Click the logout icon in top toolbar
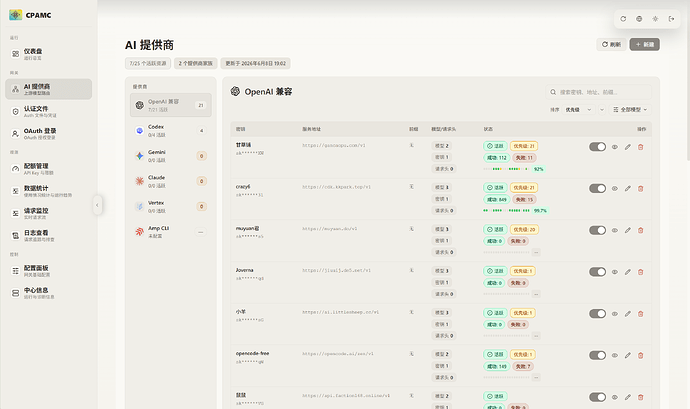Viewport: 690px width, 409px height. pos(671,19)
